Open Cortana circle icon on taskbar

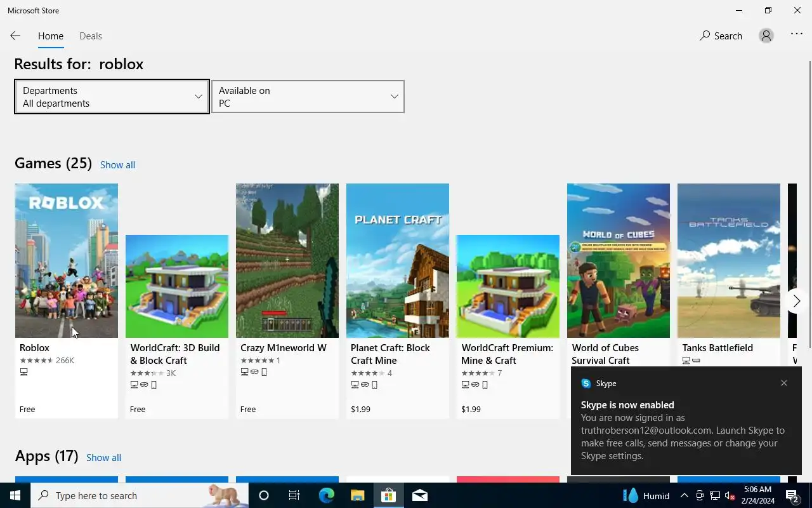click(264, 495)
